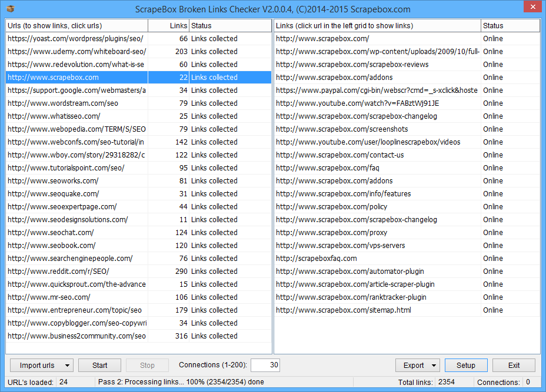
Task: Select the redevolution.com/what-is-se url row
Action: (x=138, y=64)
